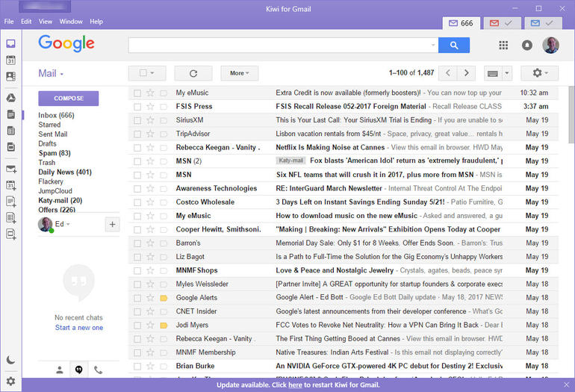Screen dimensions: 575x392
Task: Click the new email compose sidebar icon
Action: [11, 169]
